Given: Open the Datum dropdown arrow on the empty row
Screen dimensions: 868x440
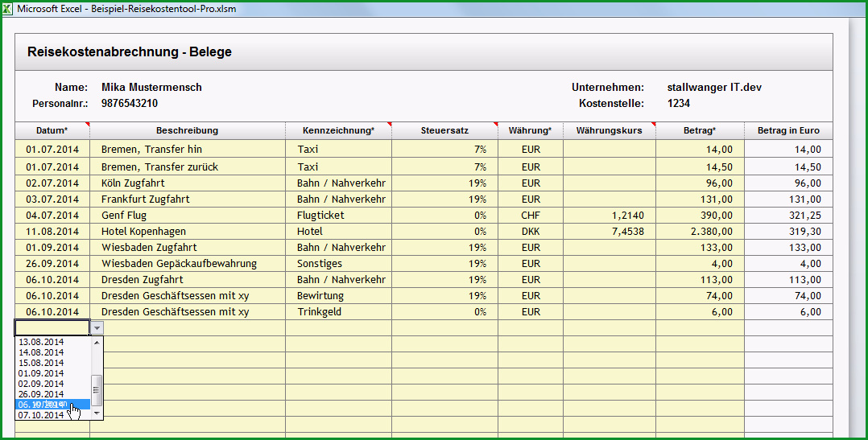Looking at the screenshot, I should (97, 328).
